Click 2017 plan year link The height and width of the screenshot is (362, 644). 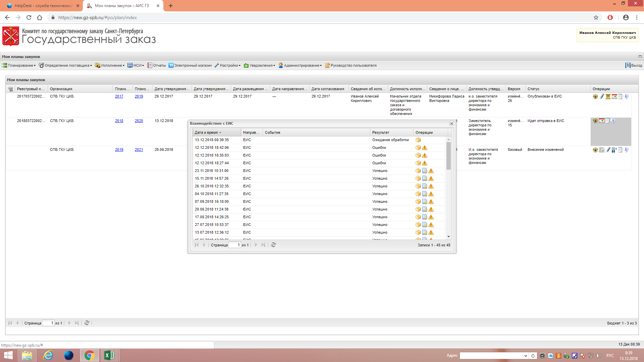[x=119, y=97]
